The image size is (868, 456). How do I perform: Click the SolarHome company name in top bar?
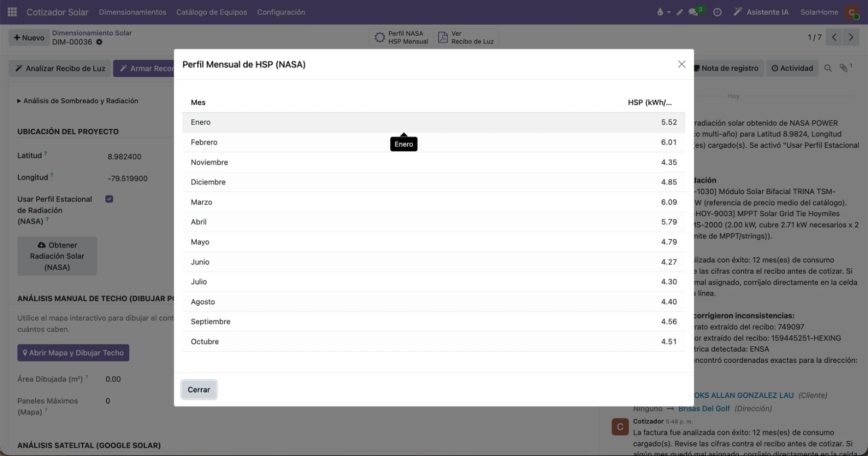point(819,12)
